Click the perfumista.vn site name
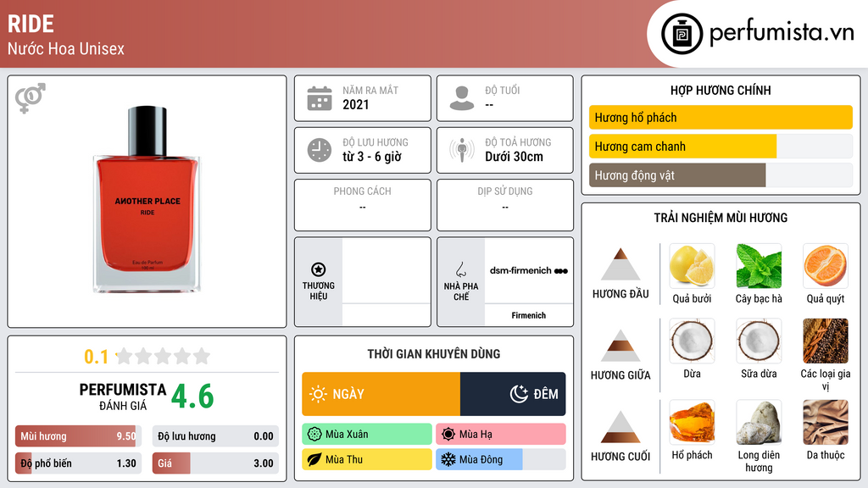Viewport: 868px width, 488px height. (782, 32)
